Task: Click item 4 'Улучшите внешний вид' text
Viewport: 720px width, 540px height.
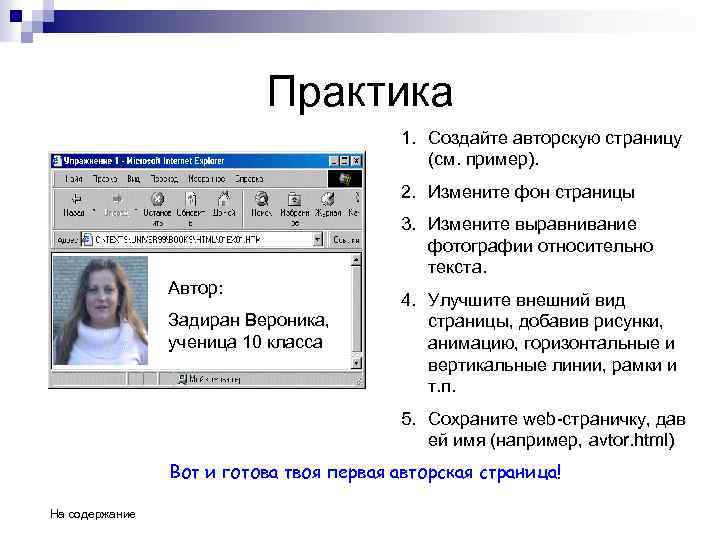Action: pyautogui.click(x=526, y=300)
